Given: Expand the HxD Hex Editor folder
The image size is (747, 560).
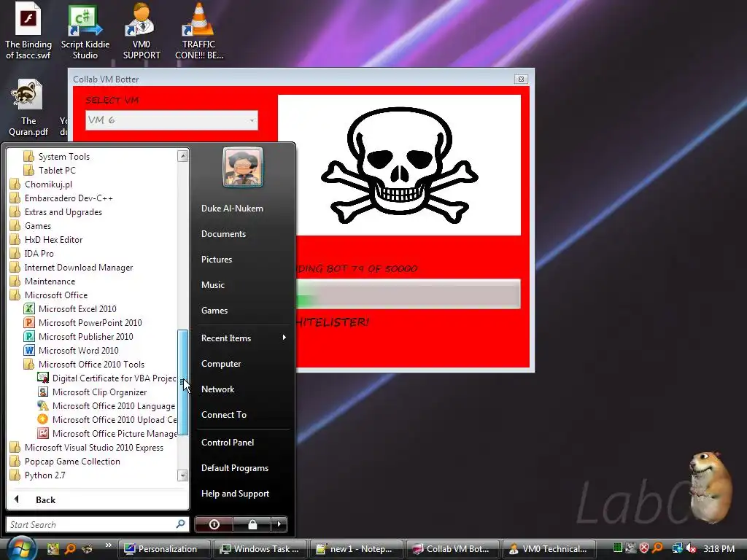Looking at the screenshot, I should (46, 239).
